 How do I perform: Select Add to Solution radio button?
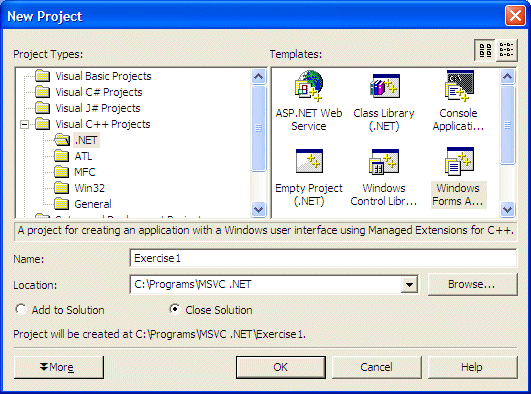point(21,309)
